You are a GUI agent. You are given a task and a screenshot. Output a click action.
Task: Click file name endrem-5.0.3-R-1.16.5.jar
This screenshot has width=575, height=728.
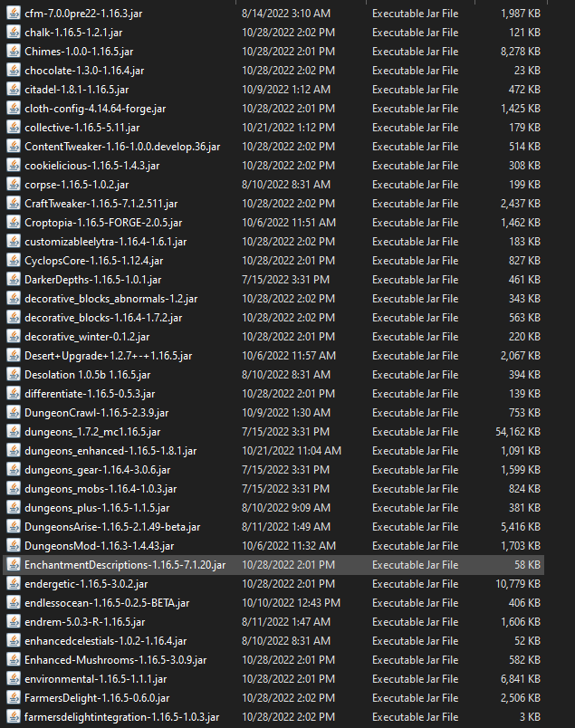click(x=85, y=622)
